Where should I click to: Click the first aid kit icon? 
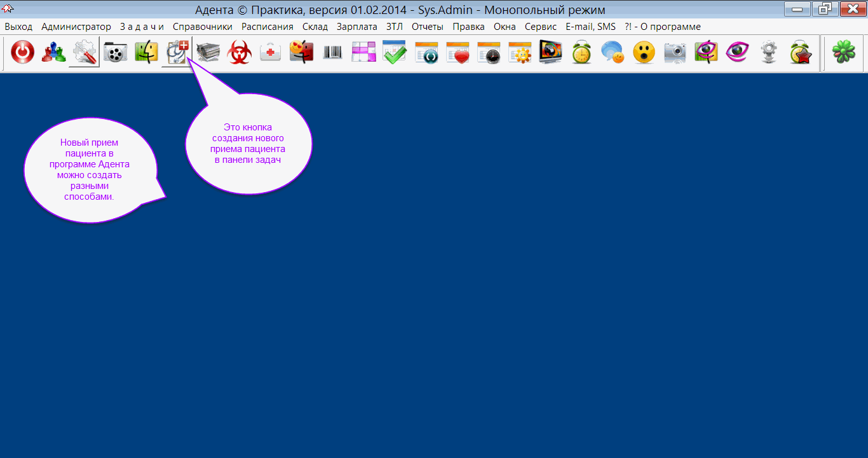pos(271,53)
